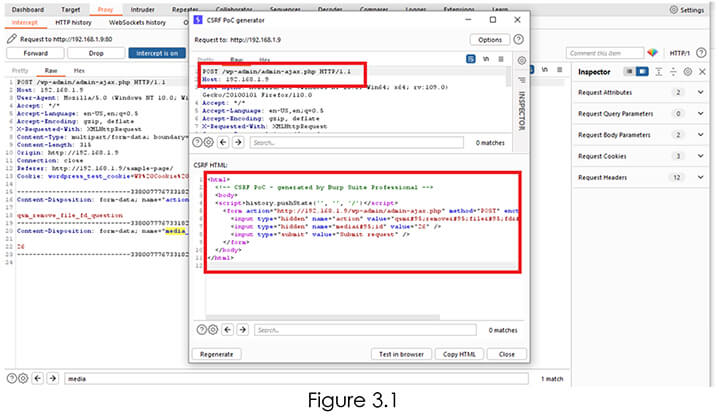Click pencil edit icon beside Request to
The height and width of the screenshot is (417, 719).
(11, 39)
